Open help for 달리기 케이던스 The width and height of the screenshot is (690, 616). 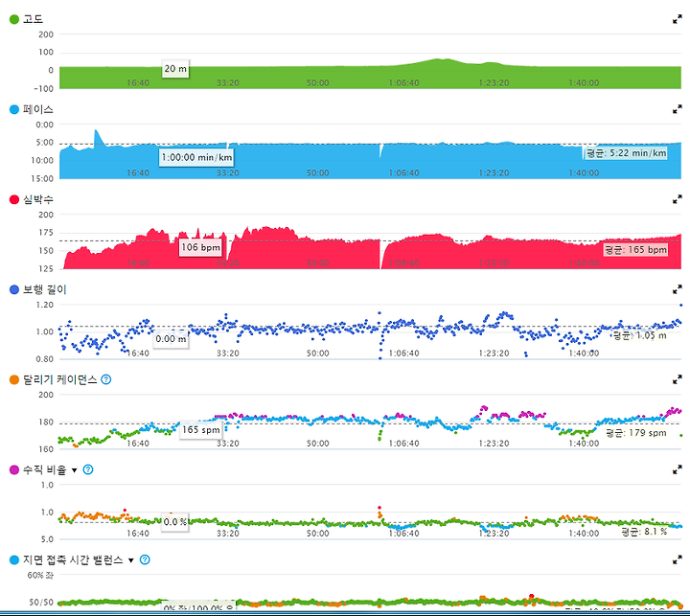[x=106, y=379]
